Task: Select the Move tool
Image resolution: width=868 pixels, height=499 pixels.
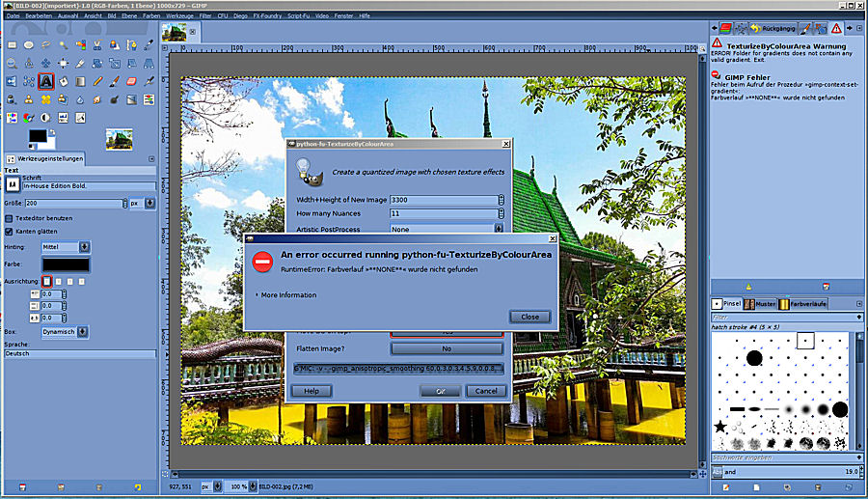Action: pyautogui.click(x=46, y=63)
